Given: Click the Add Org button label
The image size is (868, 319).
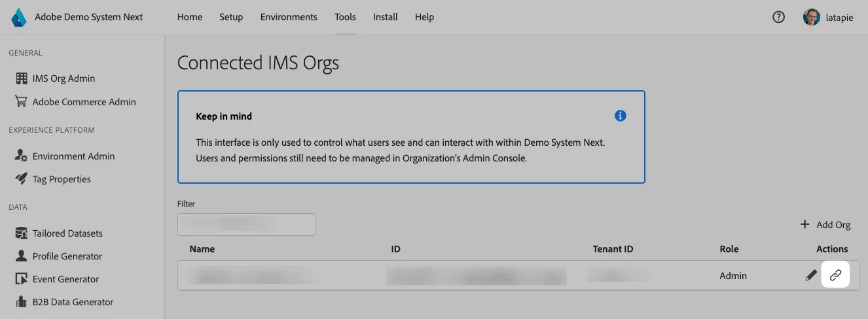Looking at the screenshot, I should 833,225.
